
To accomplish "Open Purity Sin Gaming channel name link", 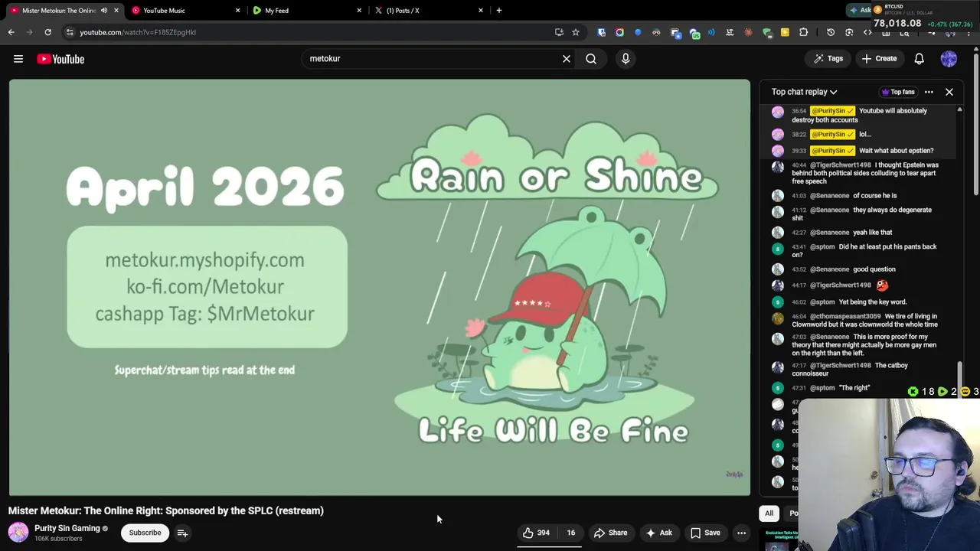I will (x=67, y=528).
